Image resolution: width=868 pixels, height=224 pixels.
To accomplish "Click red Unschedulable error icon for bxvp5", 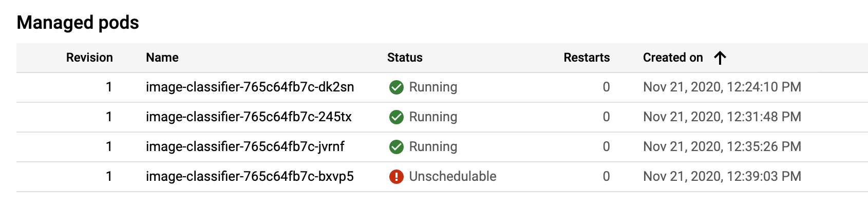I will pyautogui.click(x=397, y=177).
